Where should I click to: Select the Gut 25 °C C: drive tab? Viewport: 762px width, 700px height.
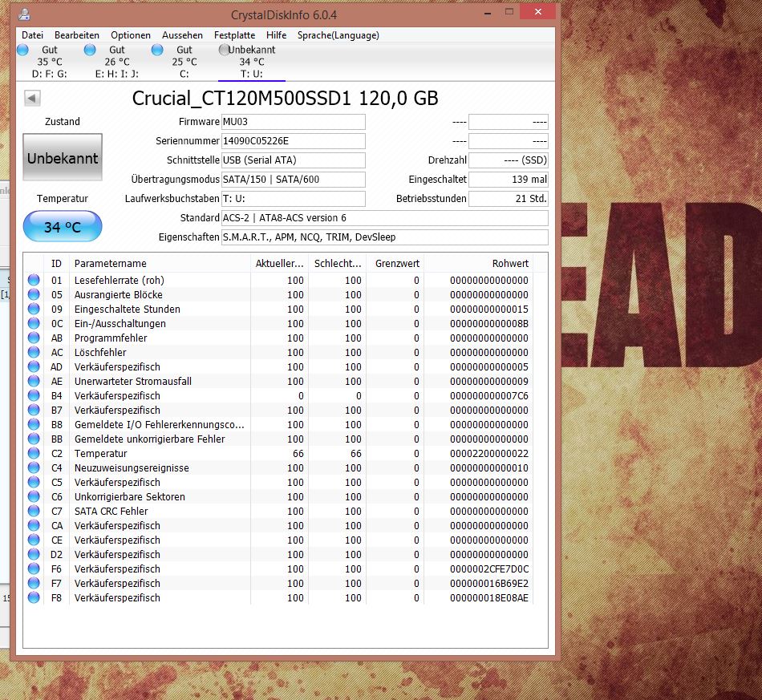(184, 62)
